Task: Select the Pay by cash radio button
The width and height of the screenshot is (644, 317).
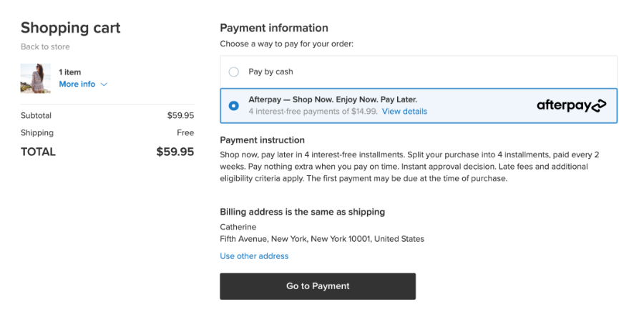Action: coord(234,72)
